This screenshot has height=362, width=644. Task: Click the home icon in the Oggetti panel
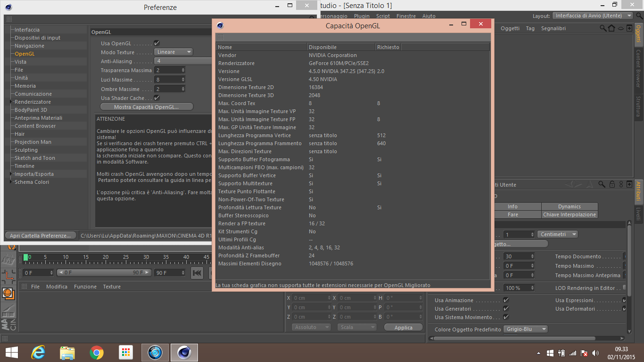coord(611,28)
